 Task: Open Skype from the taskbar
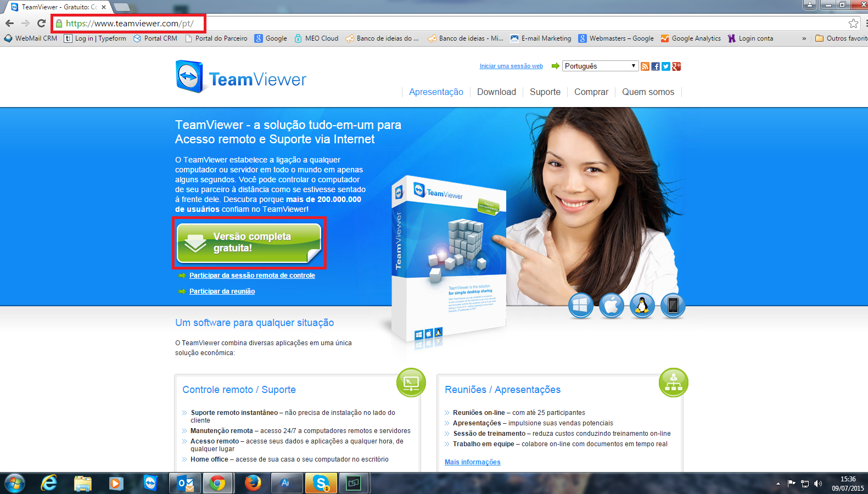click(321, 484)
